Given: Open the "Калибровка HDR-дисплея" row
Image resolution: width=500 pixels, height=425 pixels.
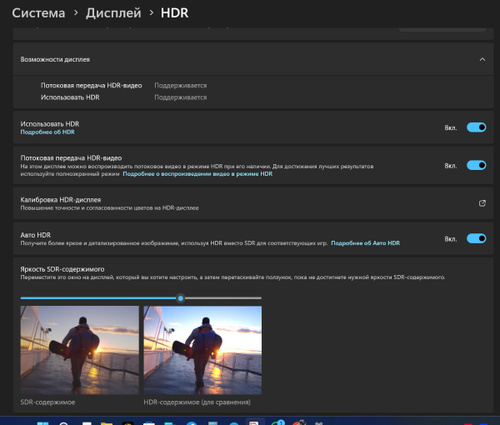Looking at the screenshot, I should (253, 203).
